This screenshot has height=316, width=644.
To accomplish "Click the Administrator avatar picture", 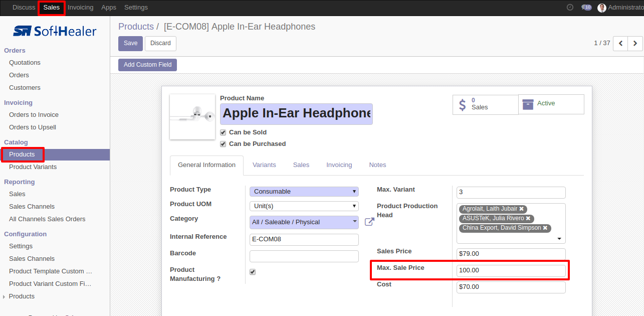I will [x=602, y=8].
